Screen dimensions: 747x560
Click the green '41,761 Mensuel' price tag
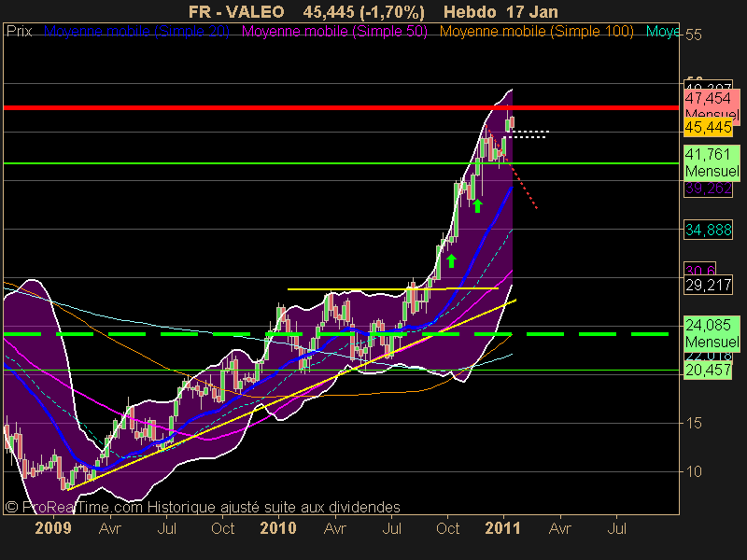pos(712,162)
